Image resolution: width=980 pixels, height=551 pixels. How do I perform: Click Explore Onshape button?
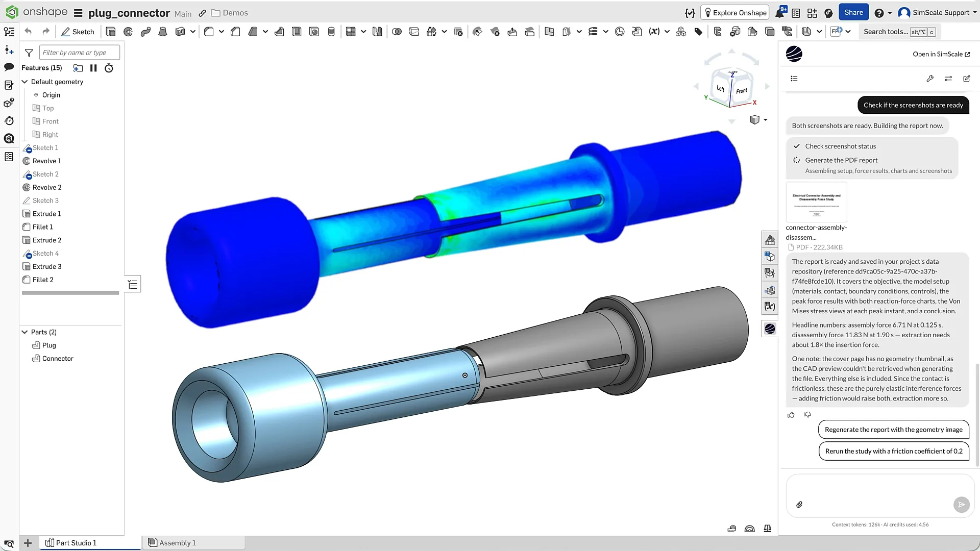tap(735, 13)
